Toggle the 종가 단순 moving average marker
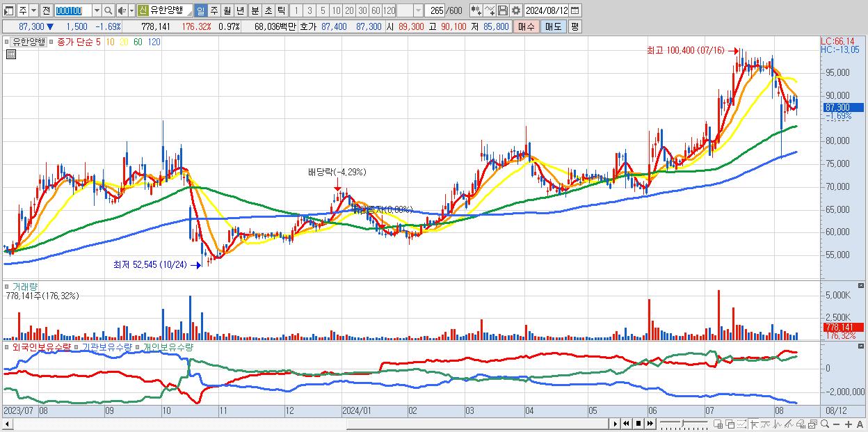The image size is (868, 432). pos(52,42)
